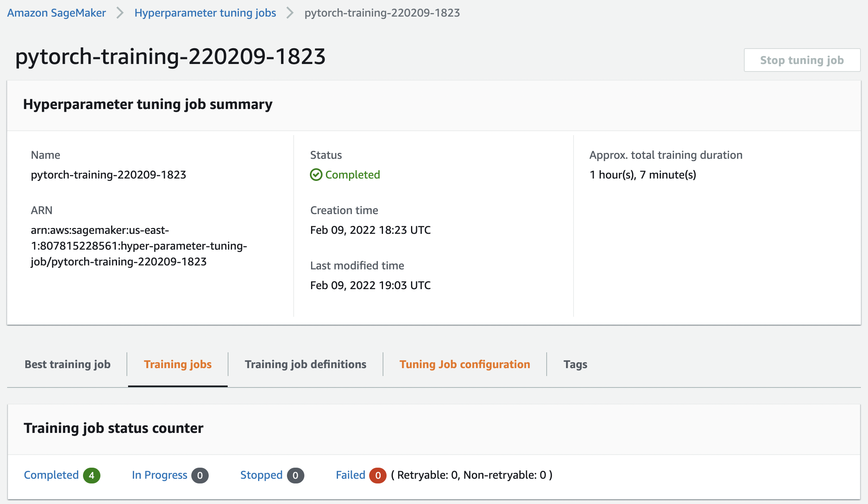Click the In Progress status filter

pyautogui.click(x=159, y=476)
